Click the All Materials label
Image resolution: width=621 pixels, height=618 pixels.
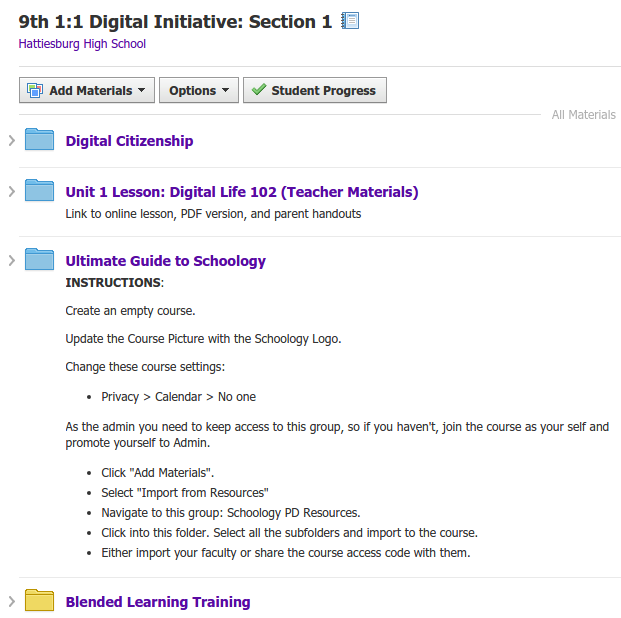click(583, 115)
